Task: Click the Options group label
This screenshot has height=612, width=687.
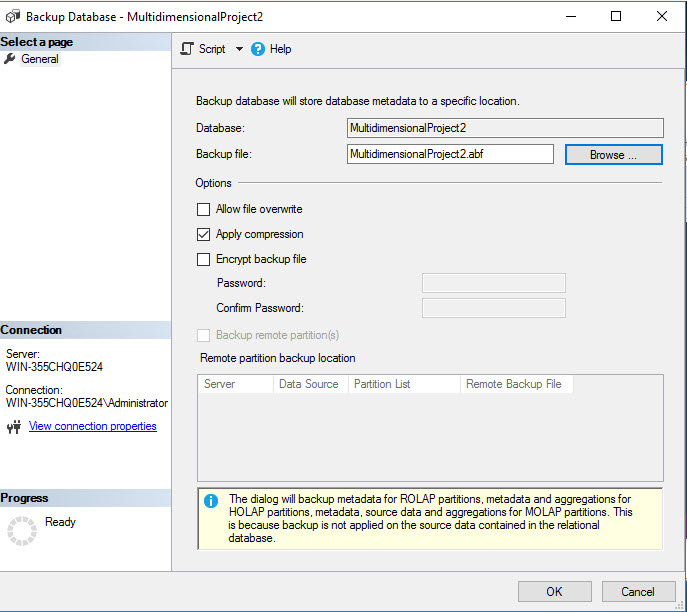Action: [x=213, y=183]
